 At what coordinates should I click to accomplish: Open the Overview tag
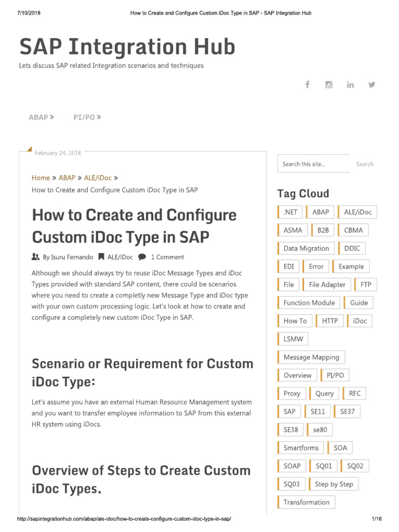297,375
